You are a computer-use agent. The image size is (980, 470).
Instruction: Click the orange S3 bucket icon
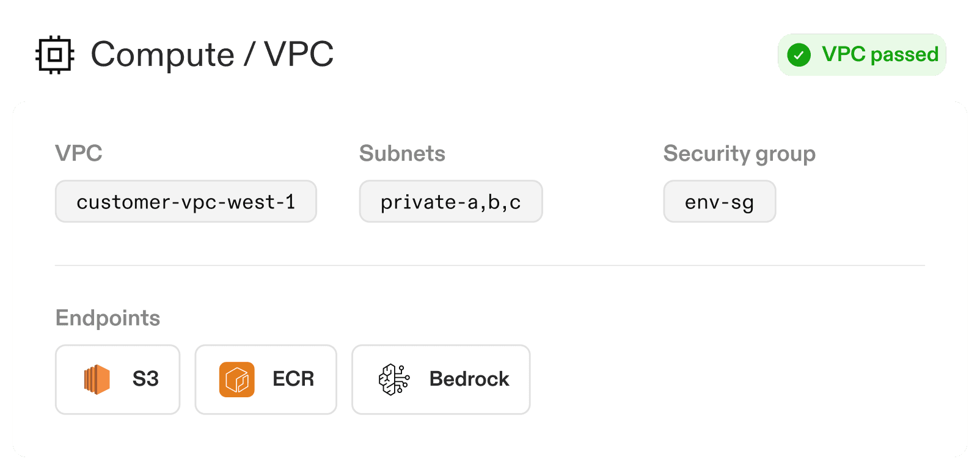click(x=97, y=380)
